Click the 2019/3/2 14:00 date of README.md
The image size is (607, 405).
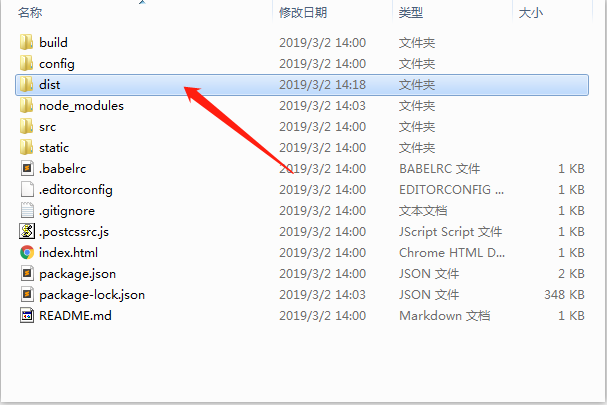(x=322, y=316)
